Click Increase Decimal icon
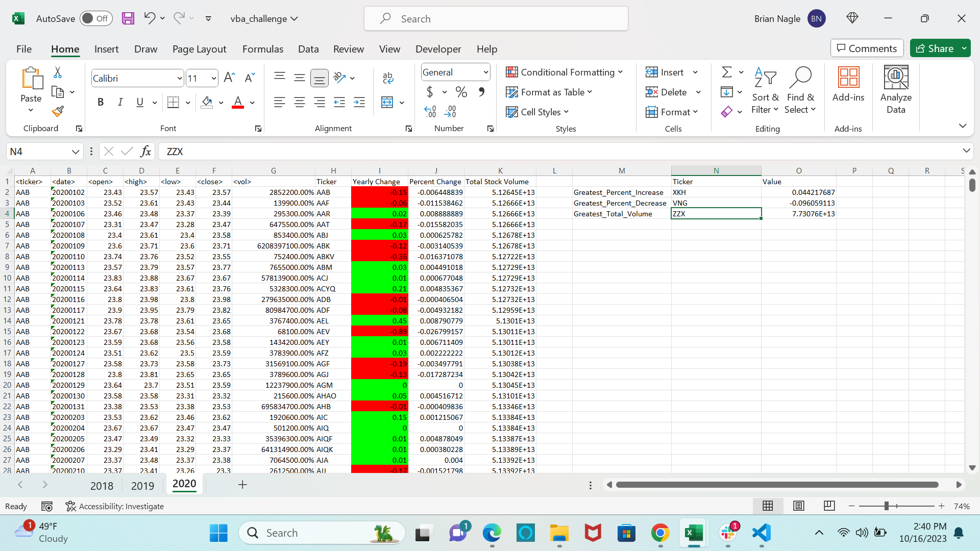Screen dimensions: 980x551 tap(430, 111)
